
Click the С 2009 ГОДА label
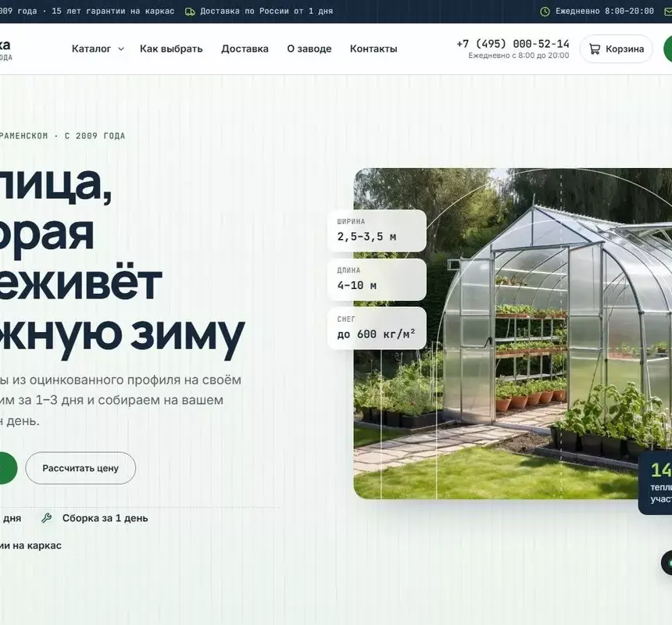(95, 136)
